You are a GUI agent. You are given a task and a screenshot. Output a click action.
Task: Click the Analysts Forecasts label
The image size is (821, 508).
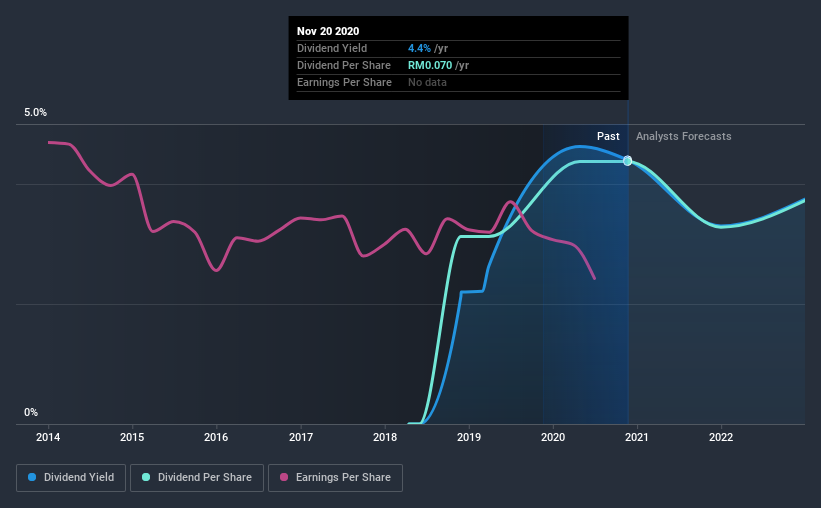(683, 136)
